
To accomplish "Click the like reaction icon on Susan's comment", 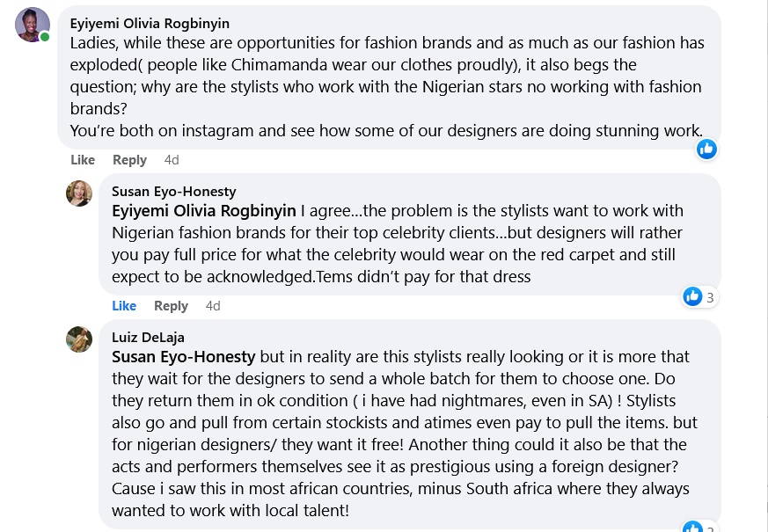I will click(693, 296).
